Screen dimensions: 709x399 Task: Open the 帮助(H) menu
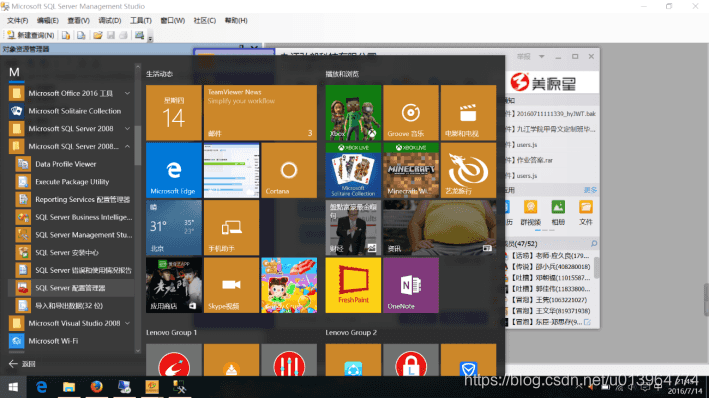pos(236,20)
